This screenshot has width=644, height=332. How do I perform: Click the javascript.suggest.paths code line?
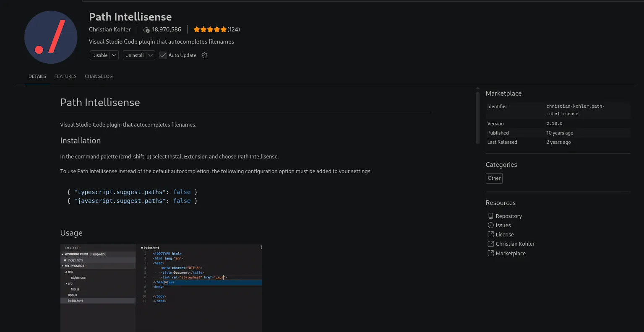tap(132, 201)
